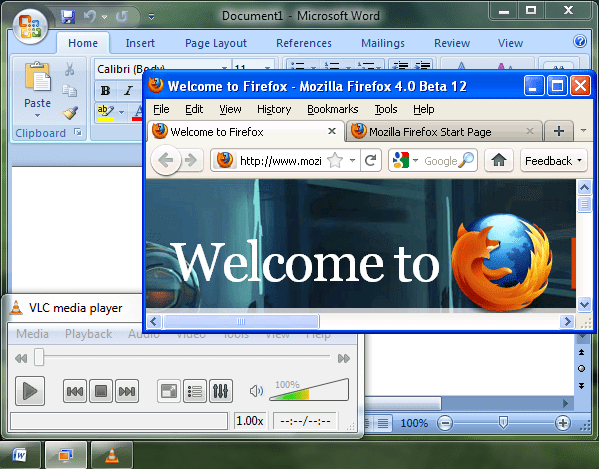599x469 pixels.
Task: Click the Firefox URL address field
Action: [280, 161]
